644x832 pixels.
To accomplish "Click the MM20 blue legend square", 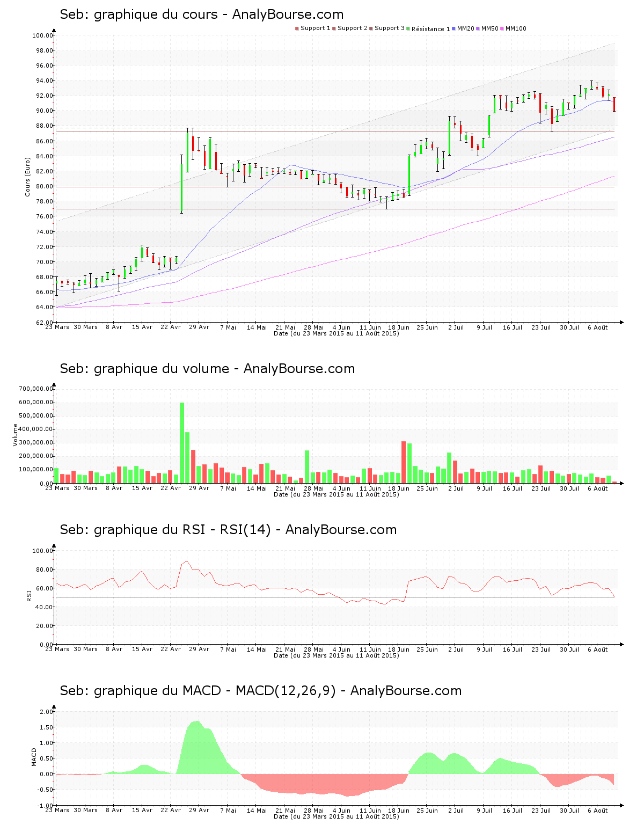I will (x=453, y=28).
